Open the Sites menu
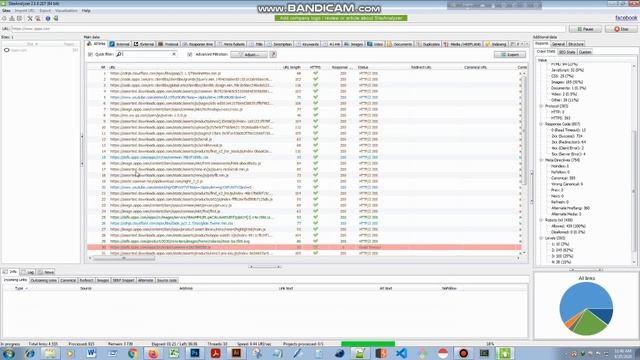The image size is (640, 360). coord(7,11)
